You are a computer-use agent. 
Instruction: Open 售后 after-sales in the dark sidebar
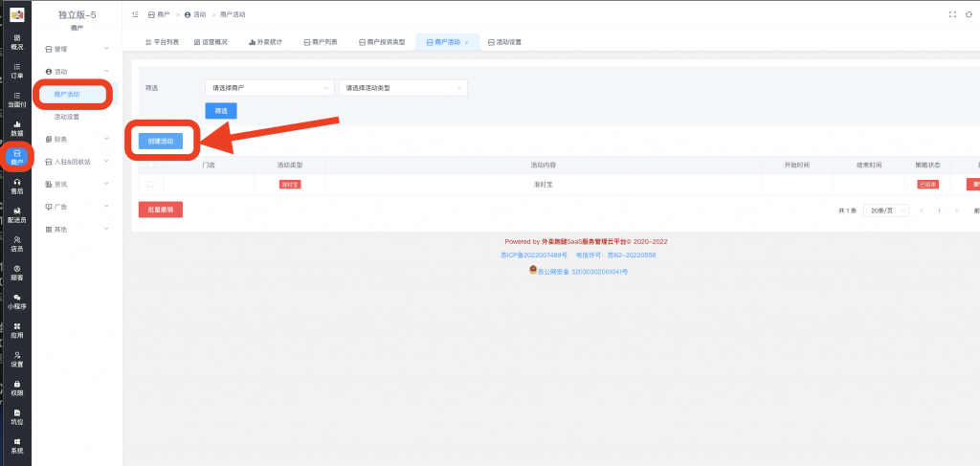point(17,187)
